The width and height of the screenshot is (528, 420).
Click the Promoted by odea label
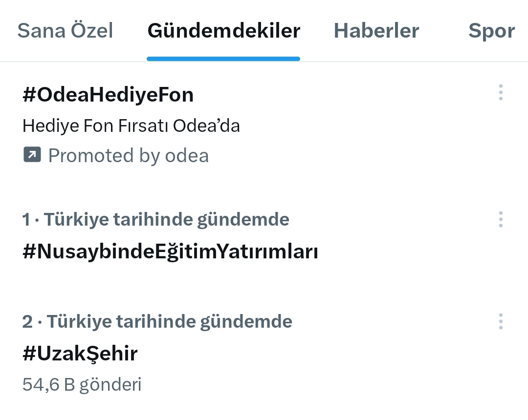coord(128,156)
